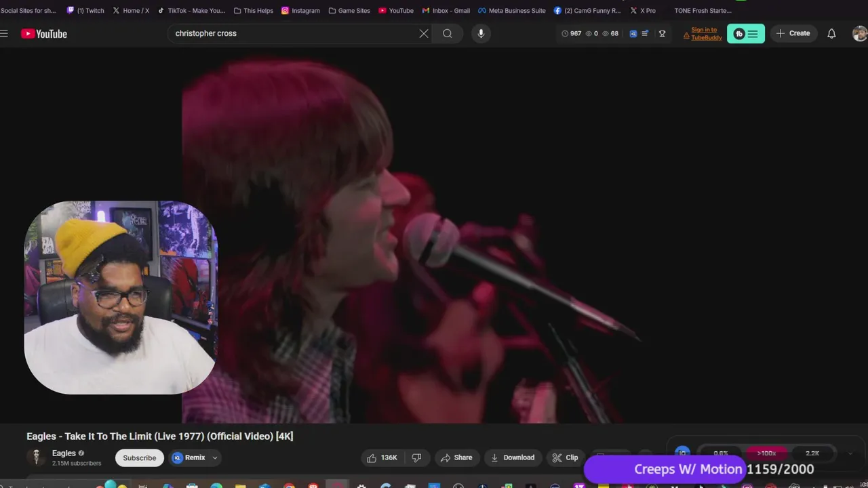The image size is (868, 488).
Task: Click the Eagles video title text
Action: tap(160, 436)
